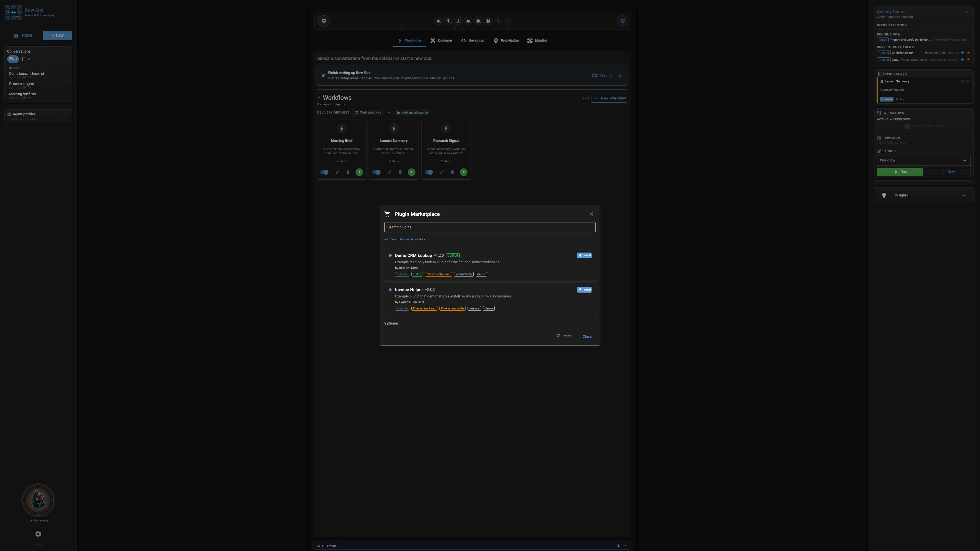Show All plugins filter
980x551 pixels.
[x=386, y=240]
